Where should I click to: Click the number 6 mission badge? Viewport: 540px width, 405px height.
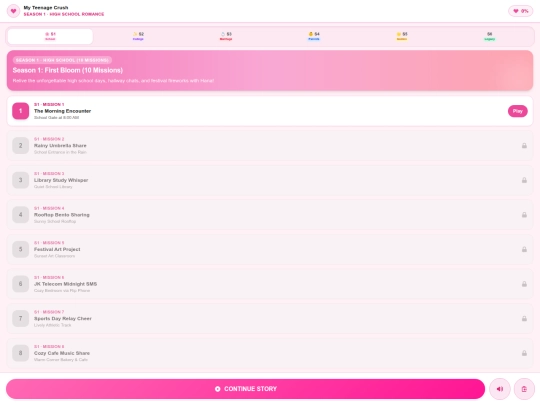[21, 284]
